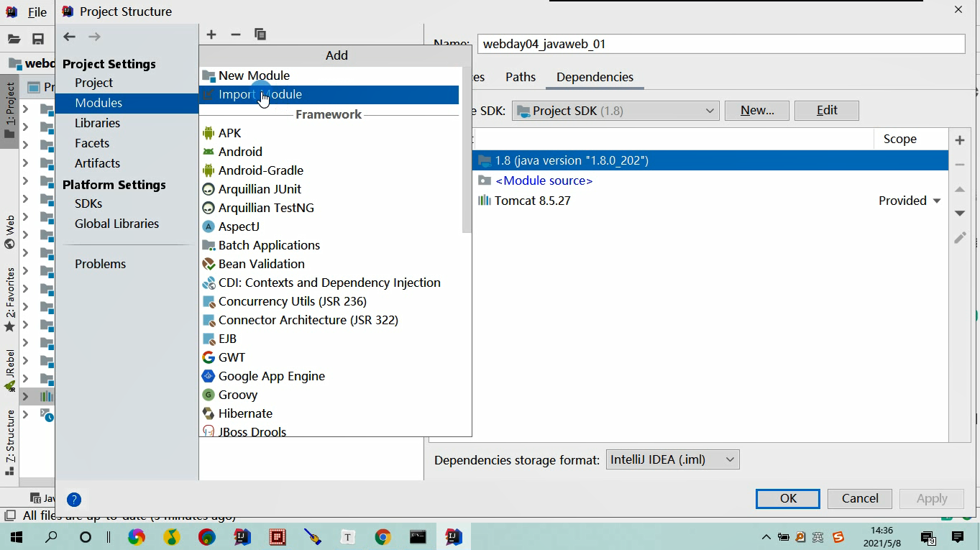Open Windows taskbar search
Screen dimensions: 980x550
point(51,537)
